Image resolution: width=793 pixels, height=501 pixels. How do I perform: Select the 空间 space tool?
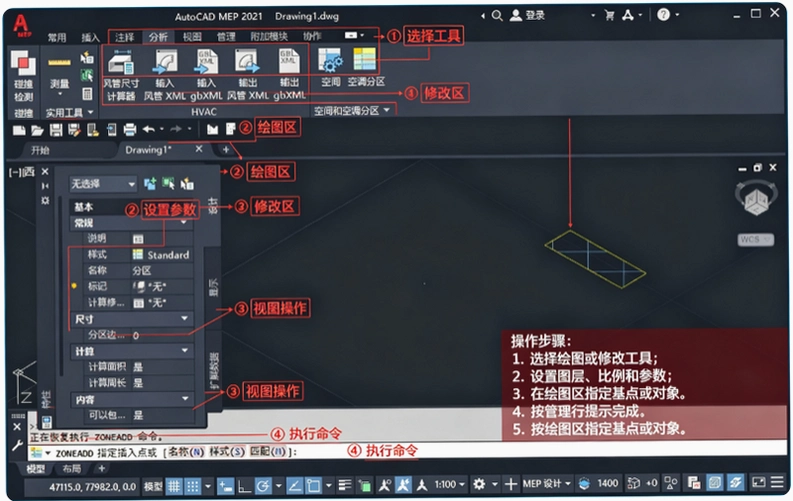click(x=330, y=67)
